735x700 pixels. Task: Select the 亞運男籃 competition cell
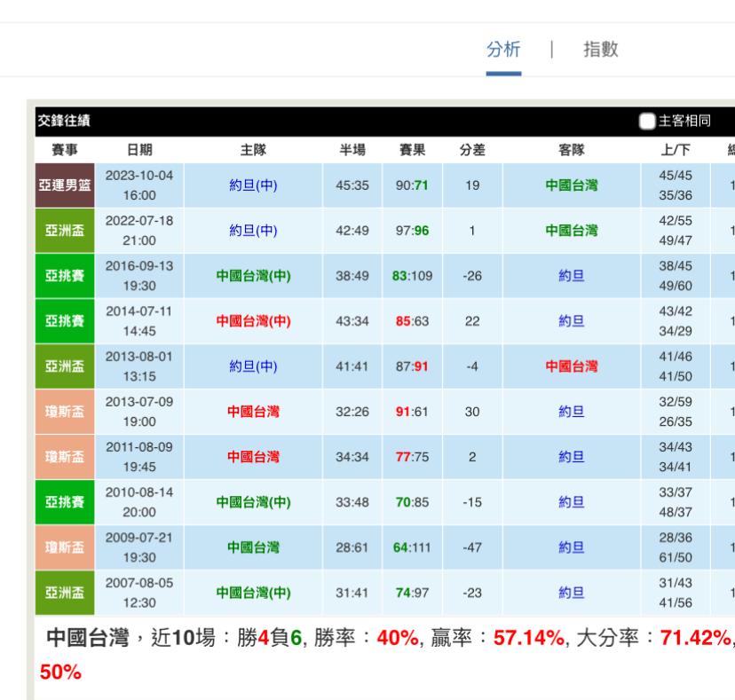65,185
